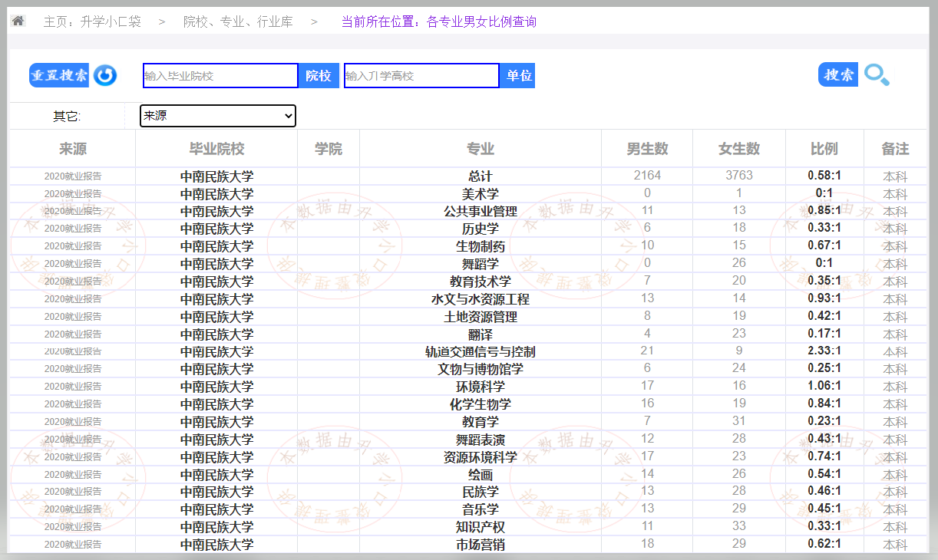This screenshot has height=560, width=938.
Task: Click the 单位 button beside enrollment input
Action: [519, 76]
